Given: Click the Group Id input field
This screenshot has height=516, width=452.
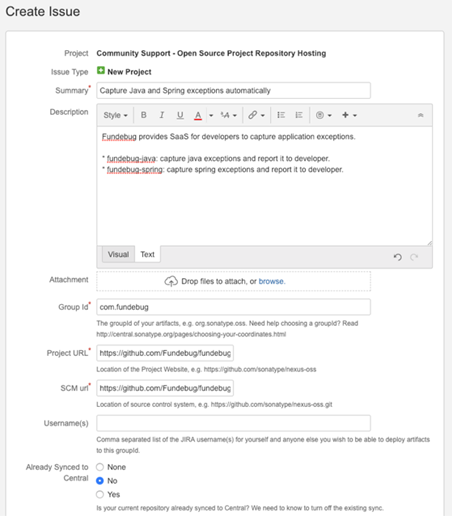Looking at the screenshot, I should coord(233,307).
